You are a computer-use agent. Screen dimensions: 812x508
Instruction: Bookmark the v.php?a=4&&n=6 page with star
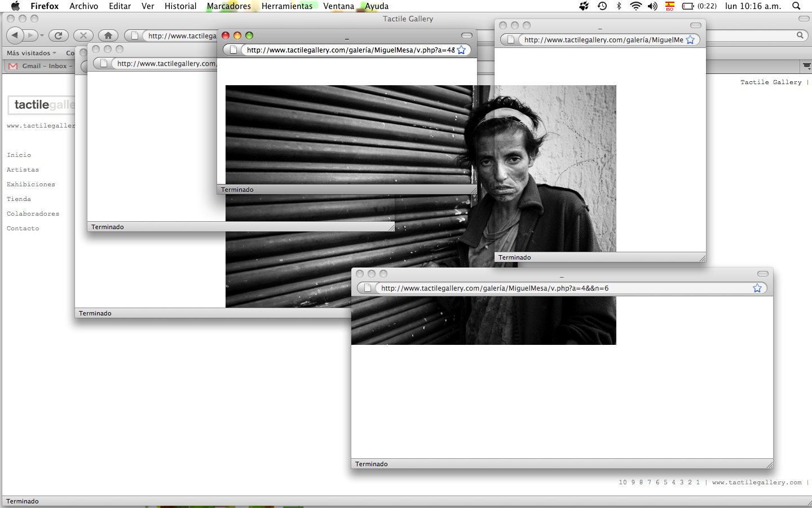click(757, 288)
